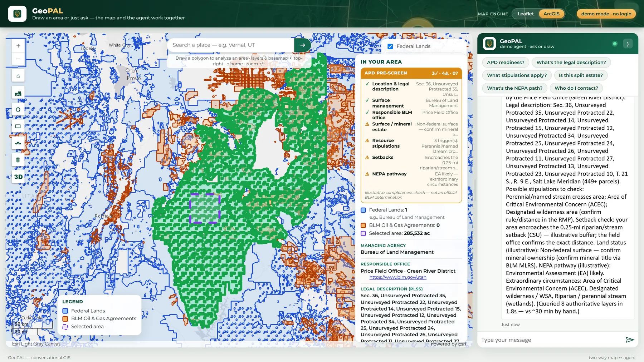Switch map to 3D view

18,177
